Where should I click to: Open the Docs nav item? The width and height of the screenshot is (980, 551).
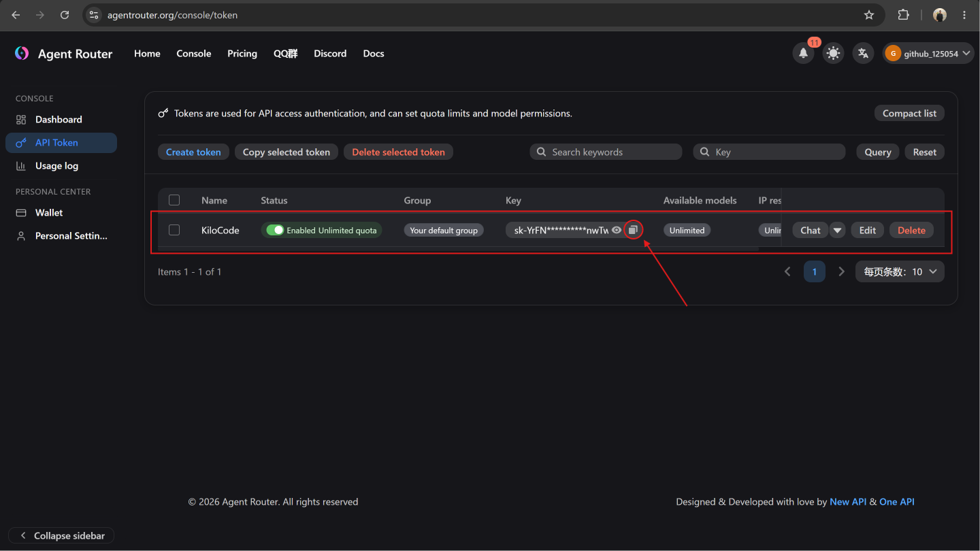[x=374, y=54]
